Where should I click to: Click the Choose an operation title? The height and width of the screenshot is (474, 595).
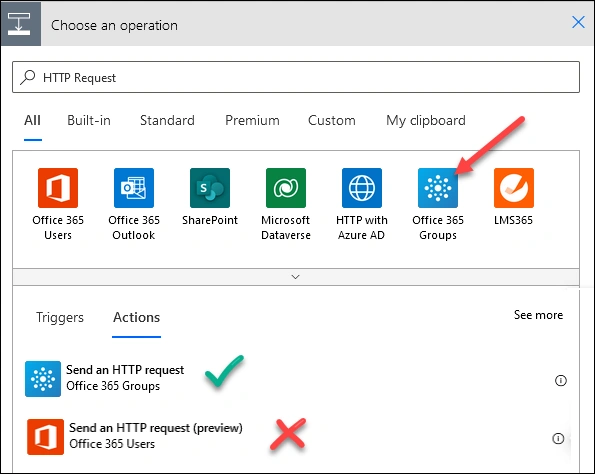pos(114,25)
